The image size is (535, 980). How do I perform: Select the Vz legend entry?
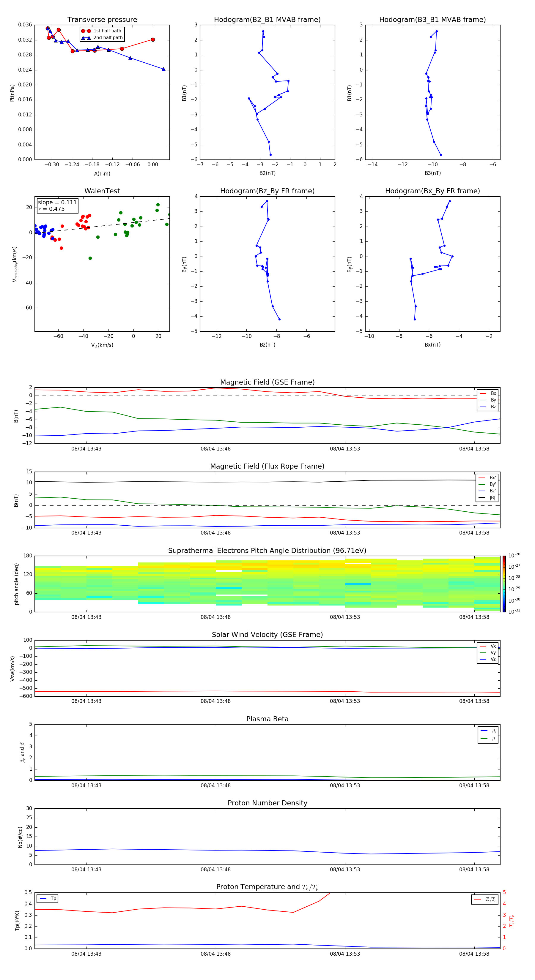pyautogui.click(x=488, y=659)
